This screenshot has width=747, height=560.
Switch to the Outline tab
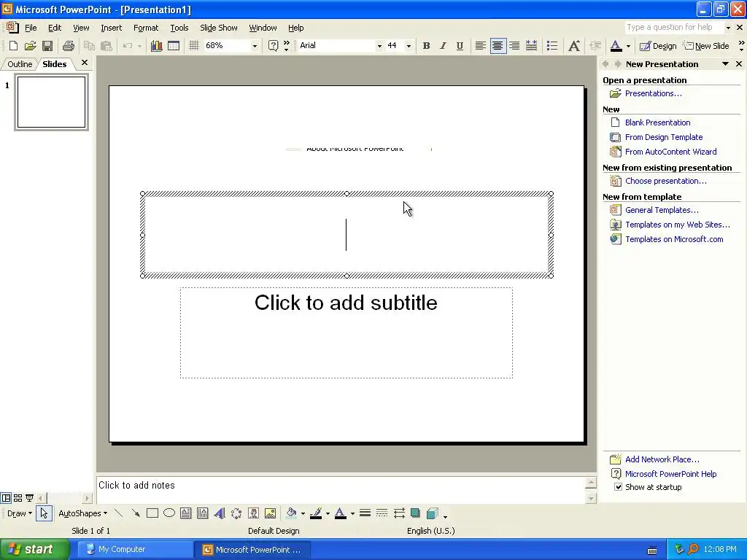click(20, 64)
